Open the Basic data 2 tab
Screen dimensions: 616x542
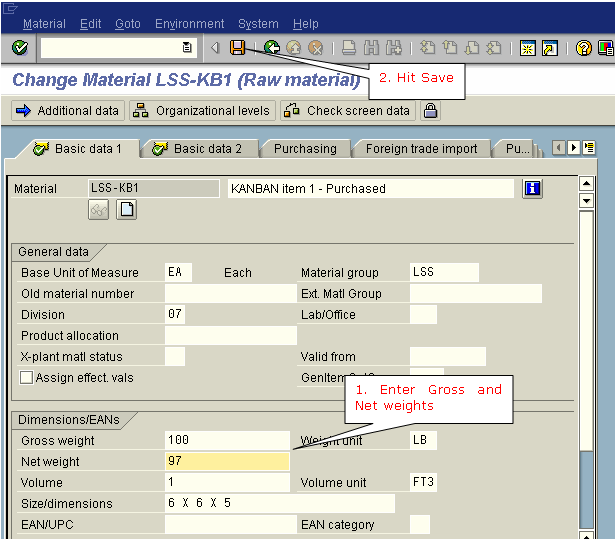click(x=198, y=149)
